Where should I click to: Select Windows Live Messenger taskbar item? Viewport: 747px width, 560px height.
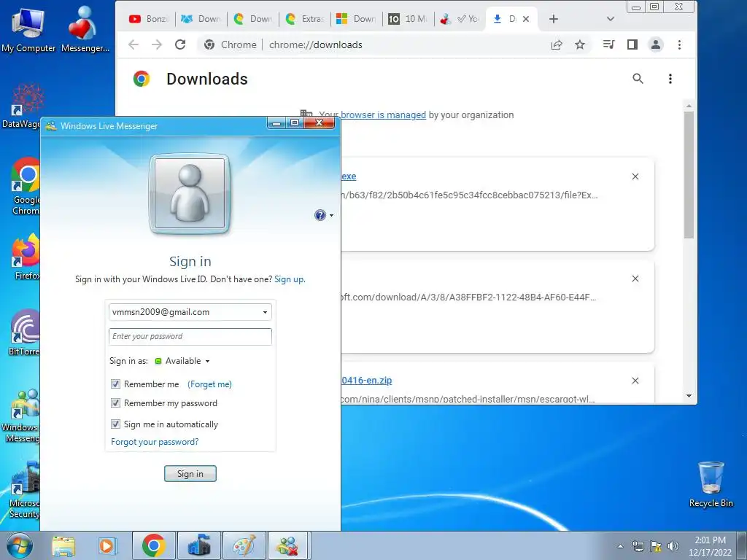coord(289,545)
